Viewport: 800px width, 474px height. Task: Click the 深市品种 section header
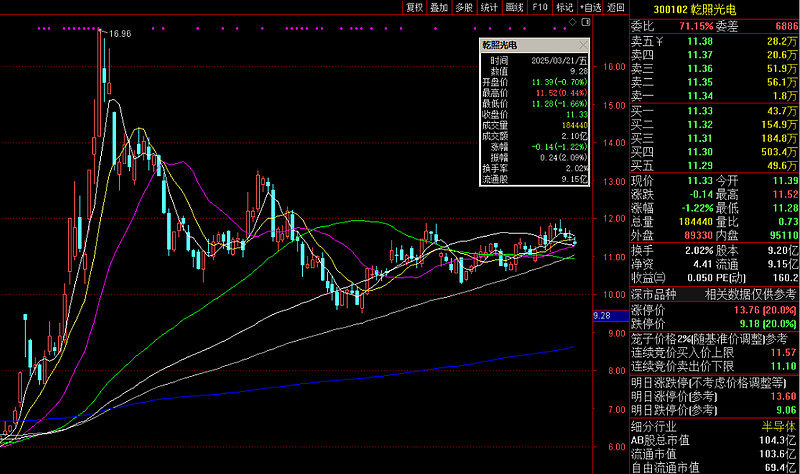654,293
